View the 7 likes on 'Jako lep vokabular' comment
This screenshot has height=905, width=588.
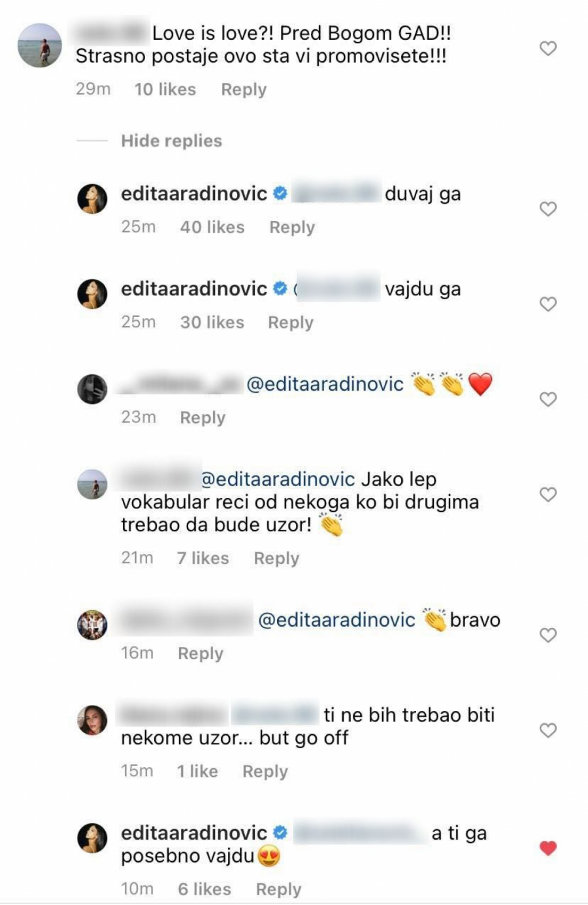tap(203, 558)
